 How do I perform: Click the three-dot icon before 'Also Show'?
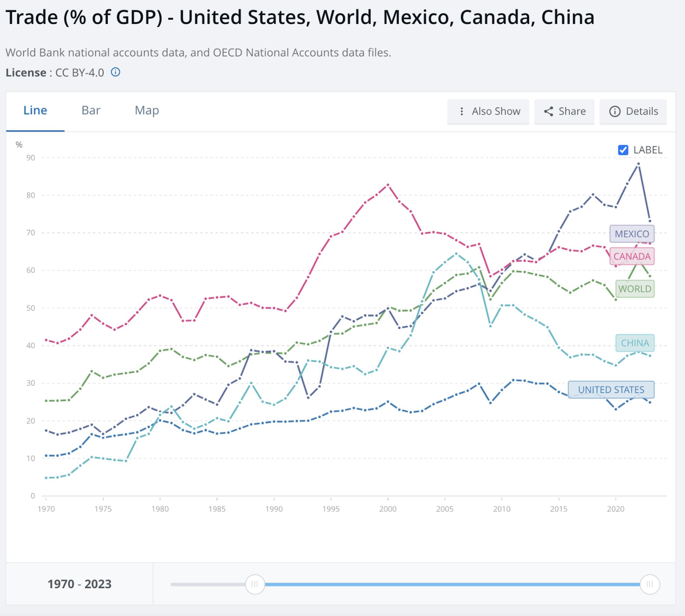coord(462,111)
